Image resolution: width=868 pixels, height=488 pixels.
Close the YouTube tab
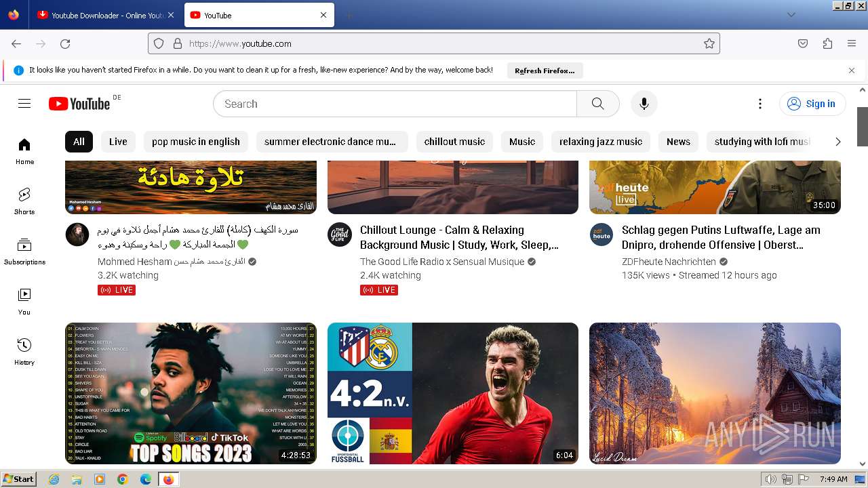point(323,15)
